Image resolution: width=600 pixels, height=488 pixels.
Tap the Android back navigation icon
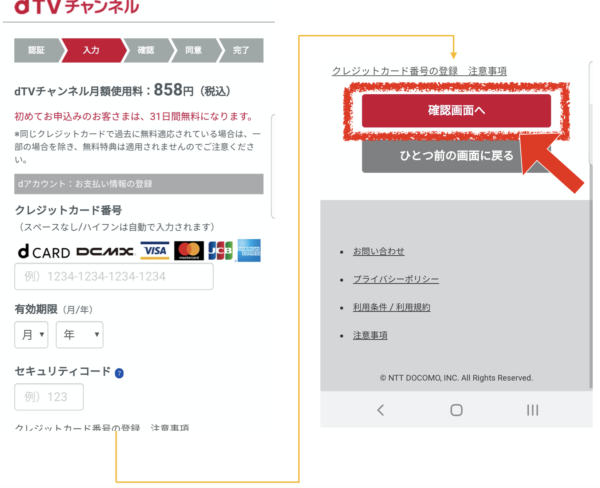click(x=380, y=410)
